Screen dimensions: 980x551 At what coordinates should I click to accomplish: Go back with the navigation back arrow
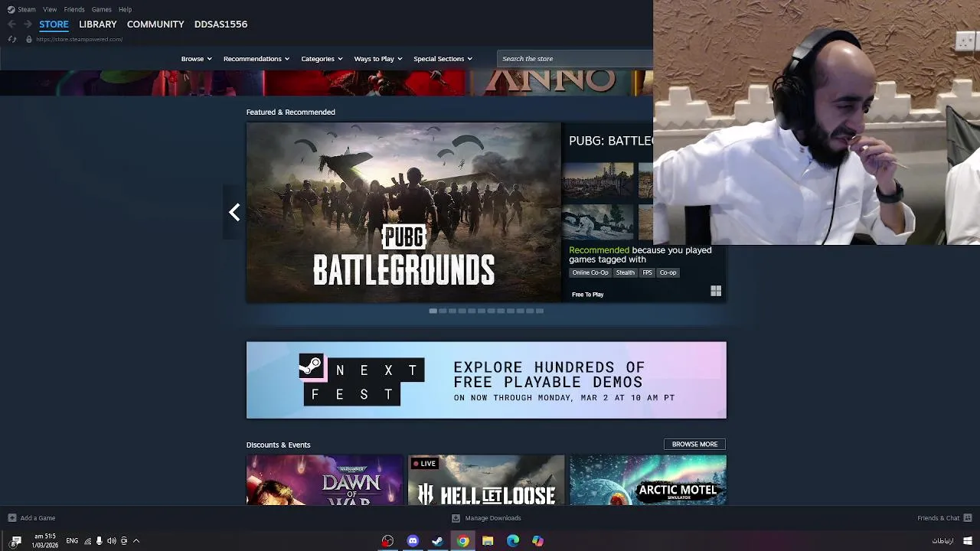pyautogui.click(x=11, y=24)
